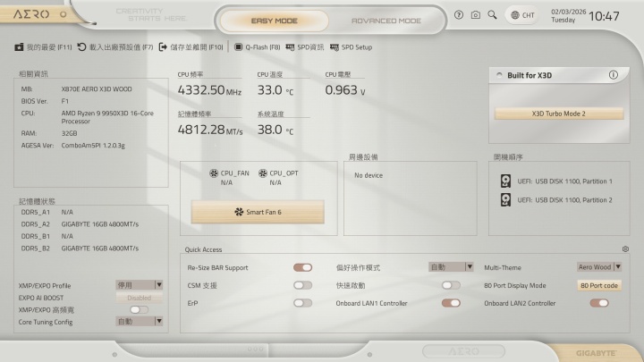Enable the CSM 支援 switch
The height and width of the screenshot is (362, 644).
pos(302,285)
